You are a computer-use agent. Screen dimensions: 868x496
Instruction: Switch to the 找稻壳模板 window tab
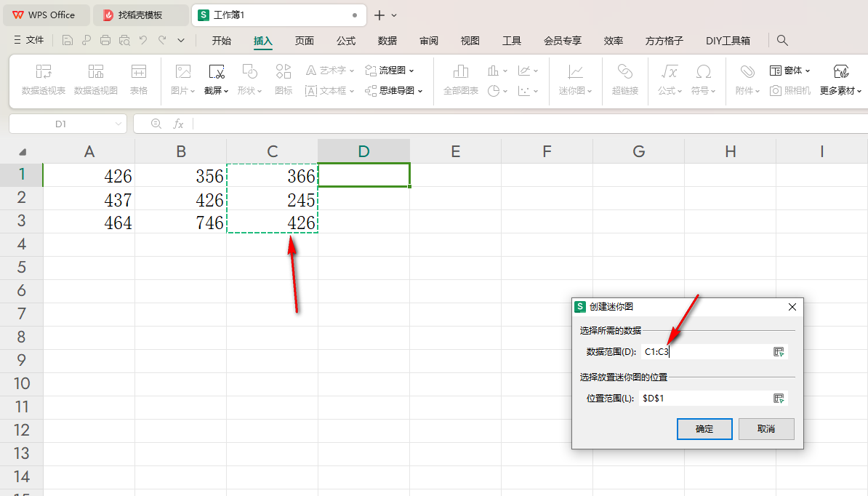(x=140, y=15)
